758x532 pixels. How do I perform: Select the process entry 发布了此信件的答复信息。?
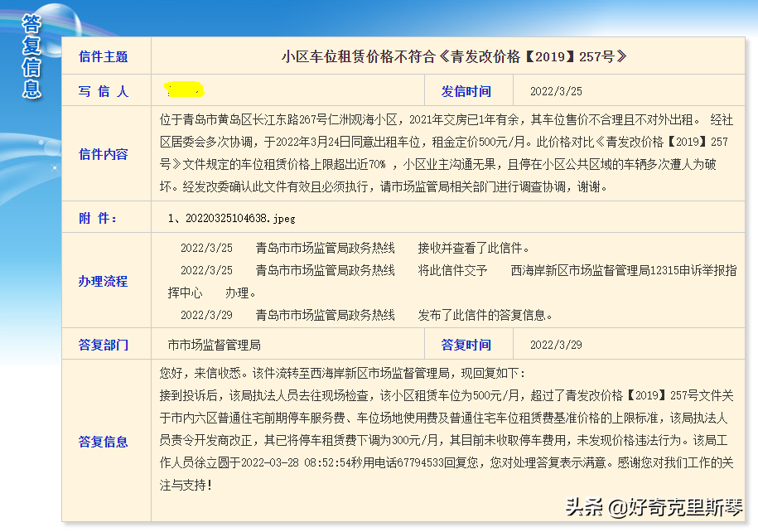485,316
